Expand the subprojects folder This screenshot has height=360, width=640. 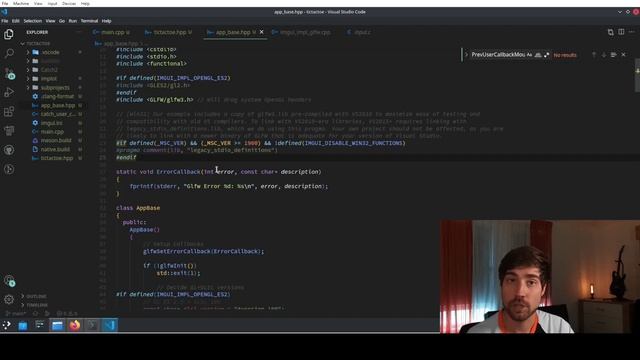pos(55,87)
